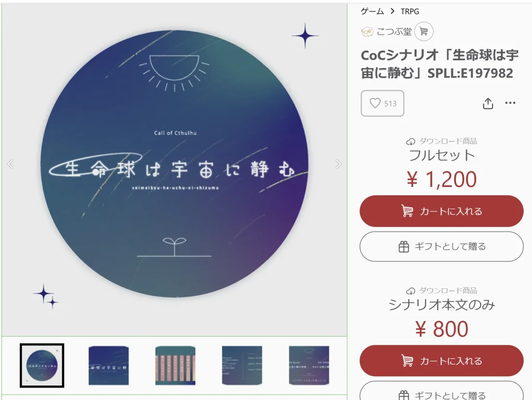Show the next product image arrow
532x400 pixels.
click(x=338, y=164)
